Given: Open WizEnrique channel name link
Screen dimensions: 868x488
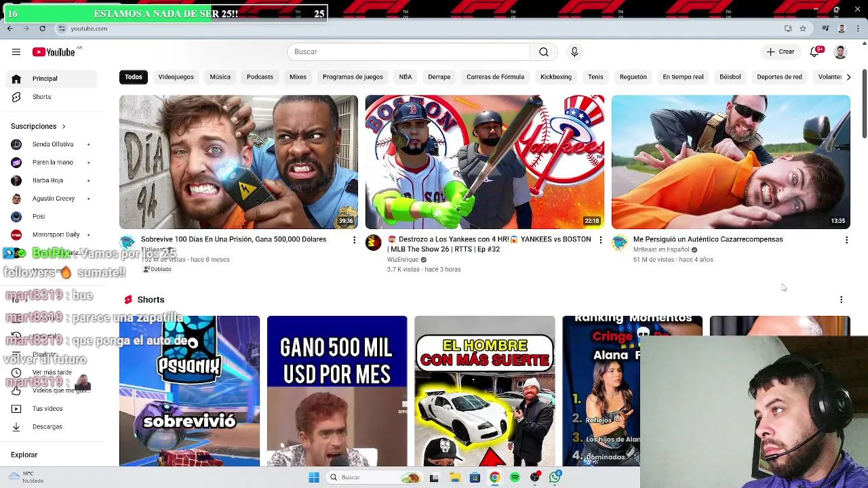Looking at the screenshot, I should click(x=403, y=260).
